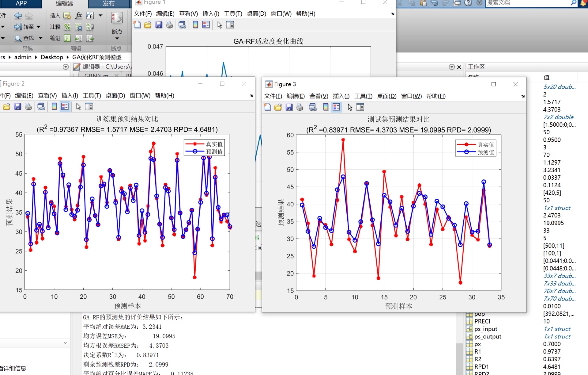Image resolution: width=588 pixels, height=375 pixels.
Task: Toggle Insert Legend in Figure 2 toolbar
Action: 65,107
